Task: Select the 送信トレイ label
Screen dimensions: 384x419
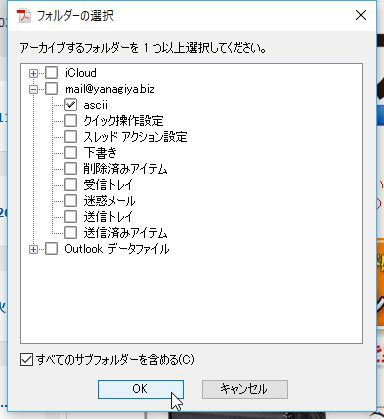Action: (108, 217)
